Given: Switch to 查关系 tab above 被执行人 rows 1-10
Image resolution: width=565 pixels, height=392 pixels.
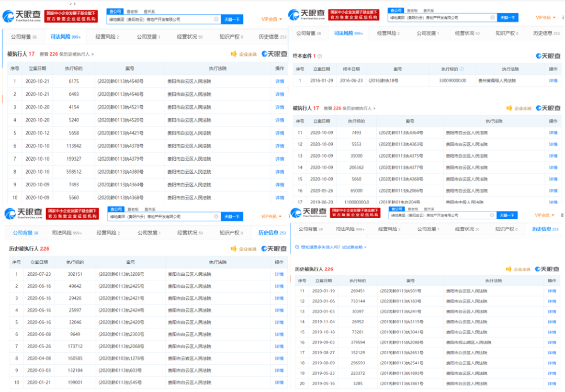Looking at the screenshot, I should (x=149, y=12).
